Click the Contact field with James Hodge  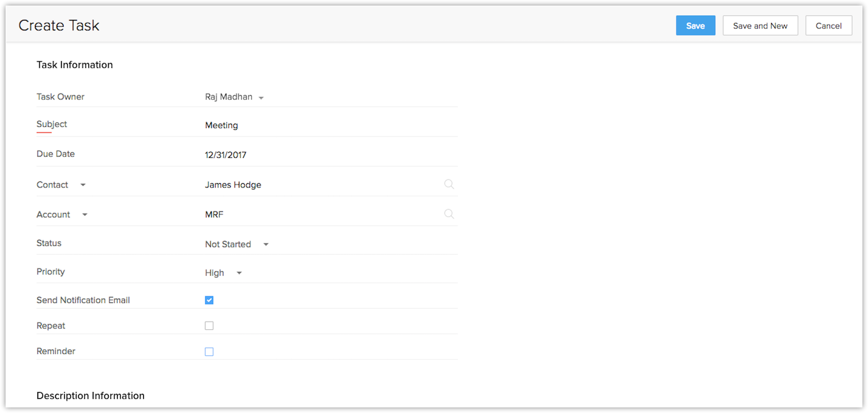pyautogui.click(x=311, y=185)
